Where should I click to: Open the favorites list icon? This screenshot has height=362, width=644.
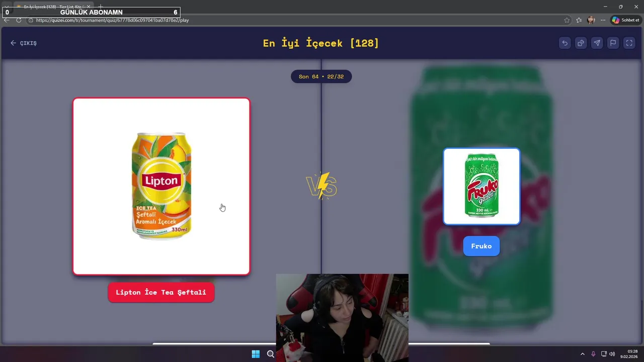point(579,20)
